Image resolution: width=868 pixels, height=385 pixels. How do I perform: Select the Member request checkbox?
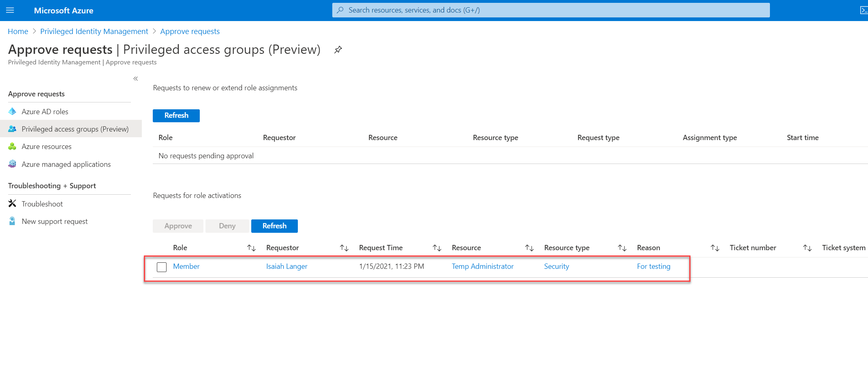click(162, 267)
